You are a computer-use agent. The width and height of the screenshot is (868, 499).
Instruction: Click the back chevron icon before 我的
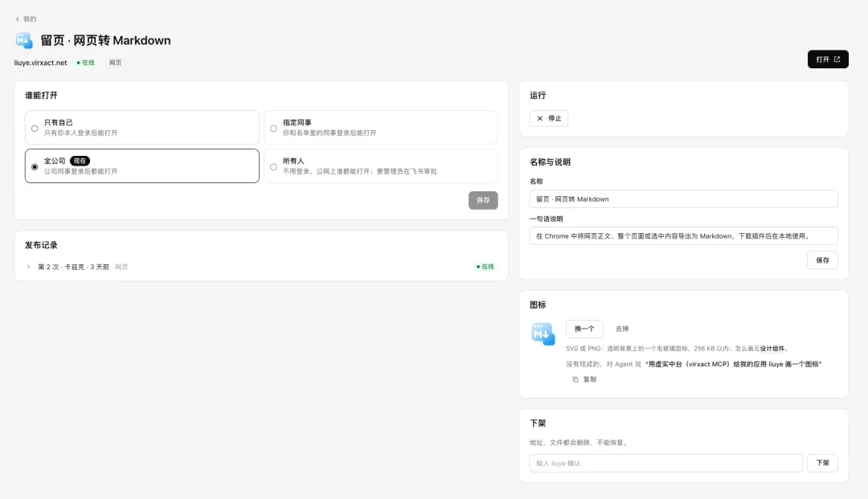tap(18, 18)
